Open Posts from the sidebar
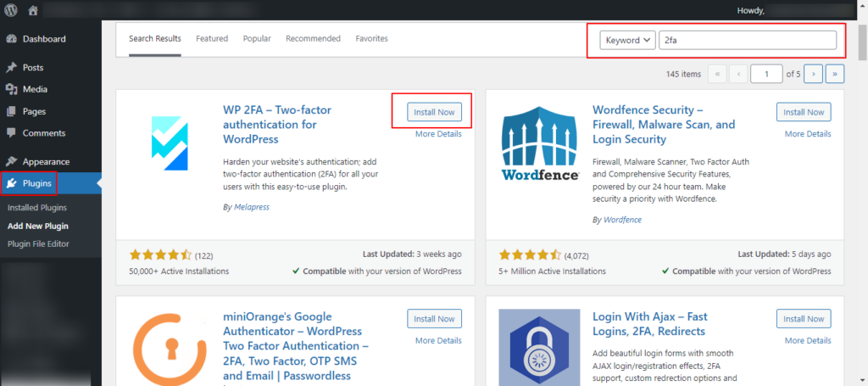The height and width of the screenshot is (386, 868). [33, 68]
